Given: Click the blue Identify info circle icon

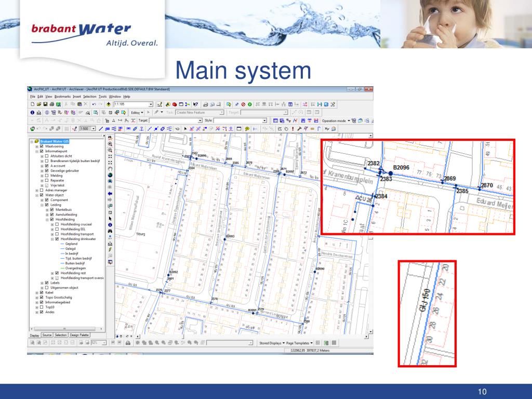Looking at the screenshot, I should tap(32, 112).
